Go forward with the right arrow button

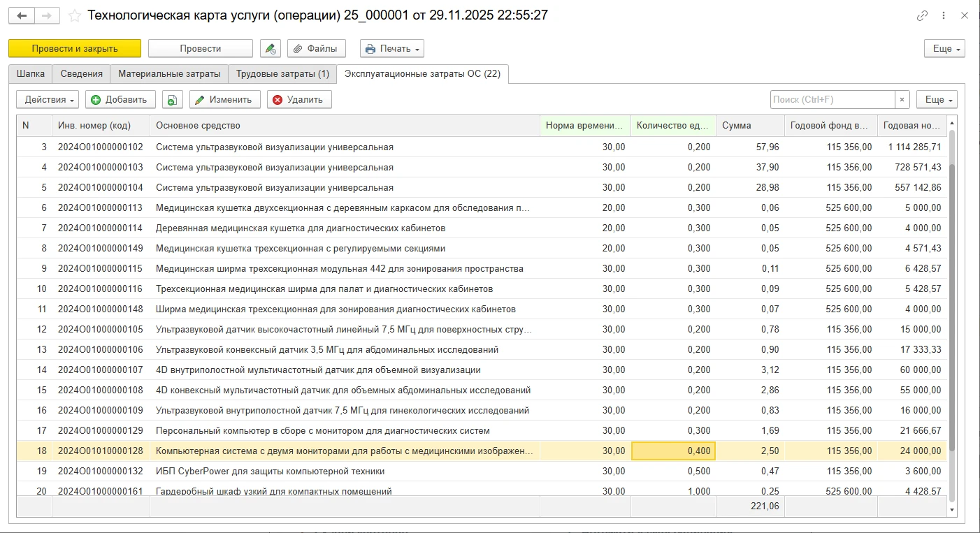(47, 15)
